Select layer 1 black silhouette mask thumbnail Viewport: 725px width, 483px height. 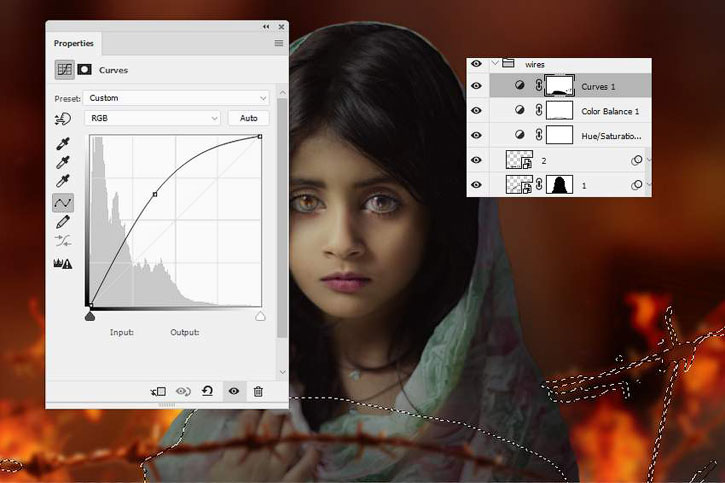pos(559,184)
